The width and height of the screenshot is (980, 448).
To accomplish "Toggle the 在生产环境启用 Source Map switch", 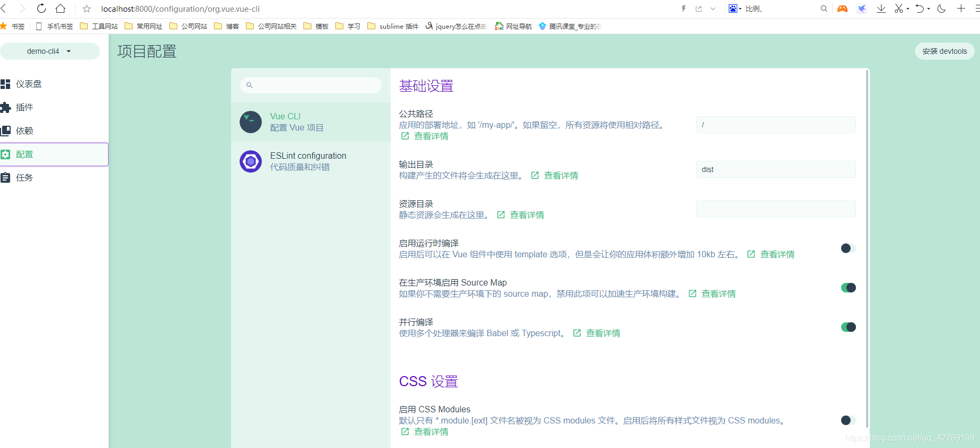I will (x=848, y=288).
